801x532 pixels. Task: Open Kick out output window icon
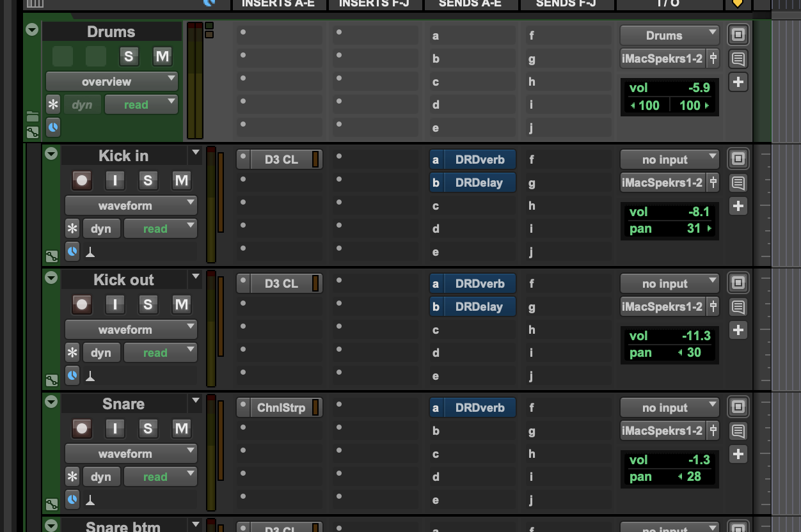(738, 282)
